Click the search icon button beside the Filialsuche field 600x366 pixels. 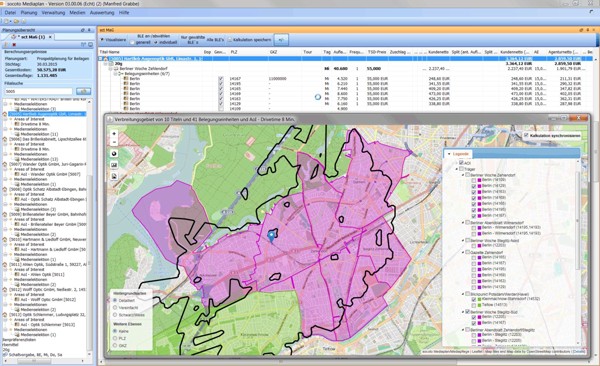(83, 91)
